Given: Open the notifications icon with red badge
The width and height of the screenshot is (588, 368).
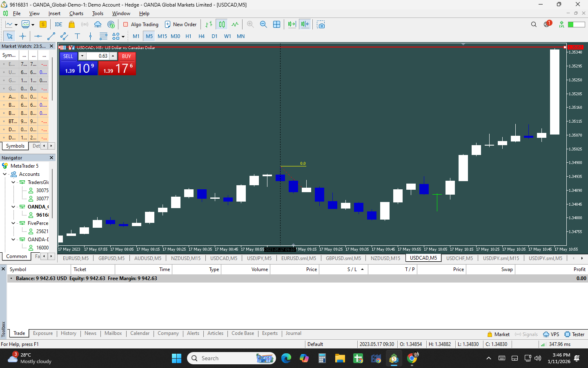Looking at the screenshot, I should (547, 24).
